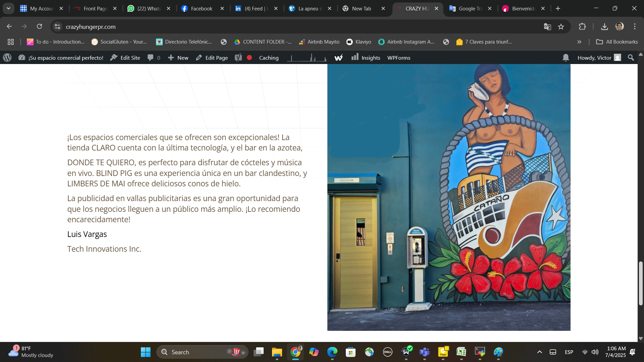Click the taskbar Search box

click(202, 352)
